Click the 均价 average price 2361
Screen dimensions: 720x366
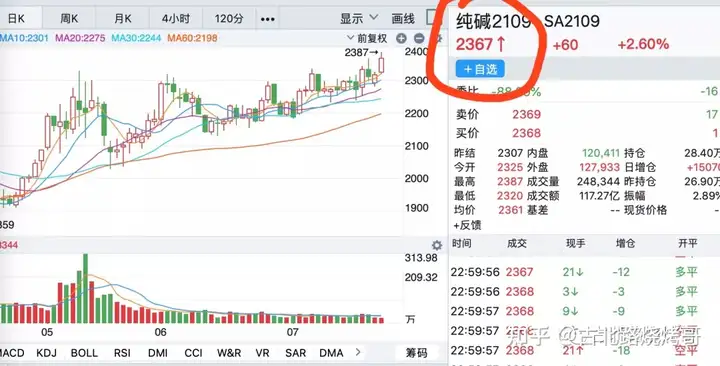tap(510, 210)
